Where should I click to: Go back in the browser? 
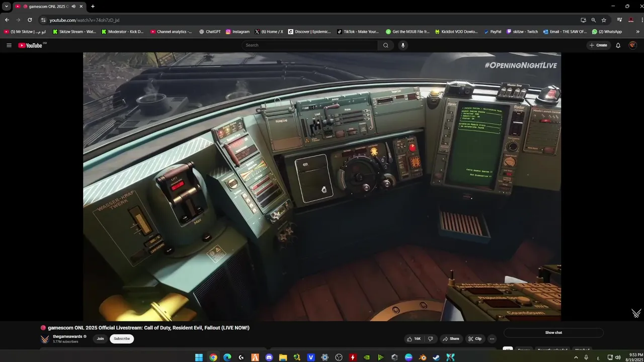pos(7,20)
